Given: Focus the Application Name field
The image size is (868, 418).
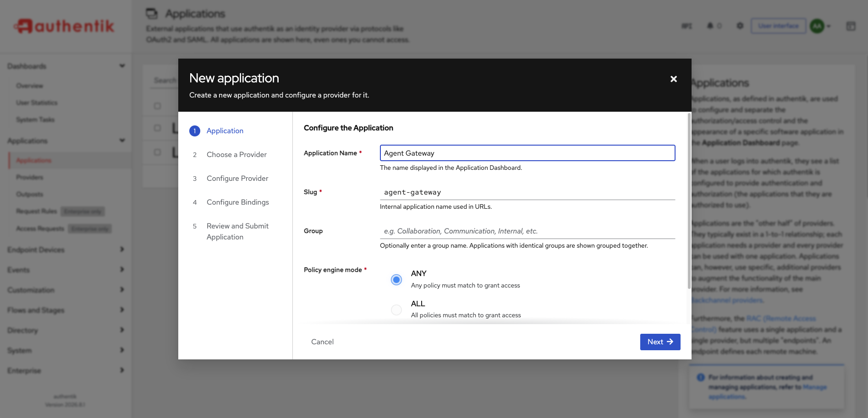Looking at the screenshot, I should click(x=527, y=153).
